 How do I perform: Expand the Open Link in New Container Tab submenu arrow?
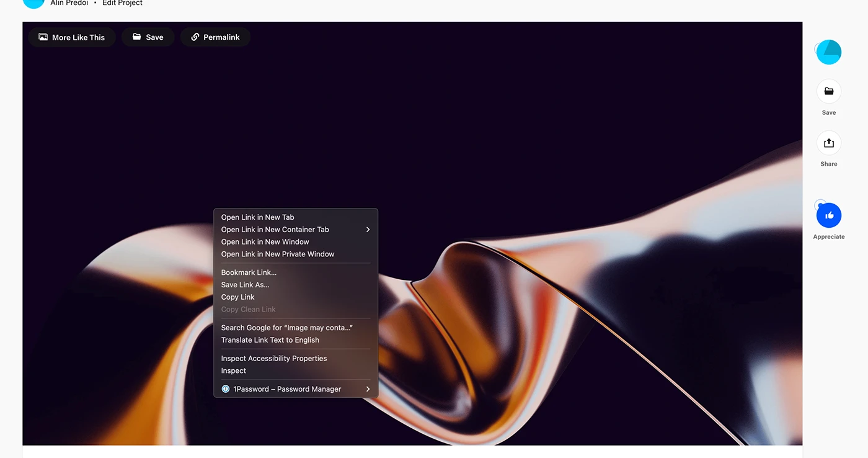[368, 230]
